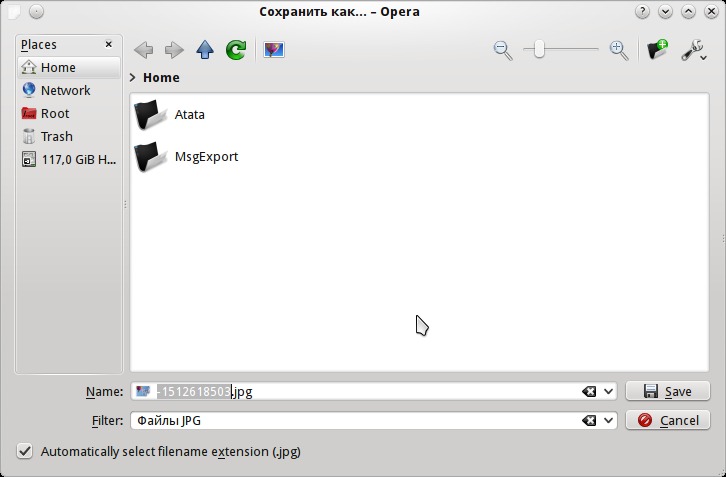Adjust the icon size slider handle
Image resolution: width=726 pixels, height=477 pixels.
click(539, 49)
